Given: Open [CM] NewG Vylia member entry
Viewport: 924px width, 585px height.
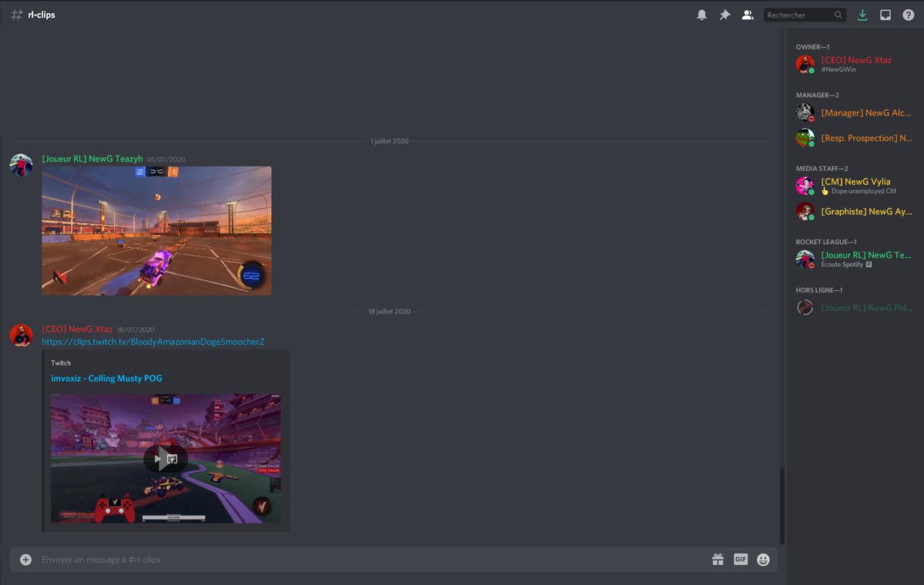Looking at the screenshot, I should click(x=856, y=186).
